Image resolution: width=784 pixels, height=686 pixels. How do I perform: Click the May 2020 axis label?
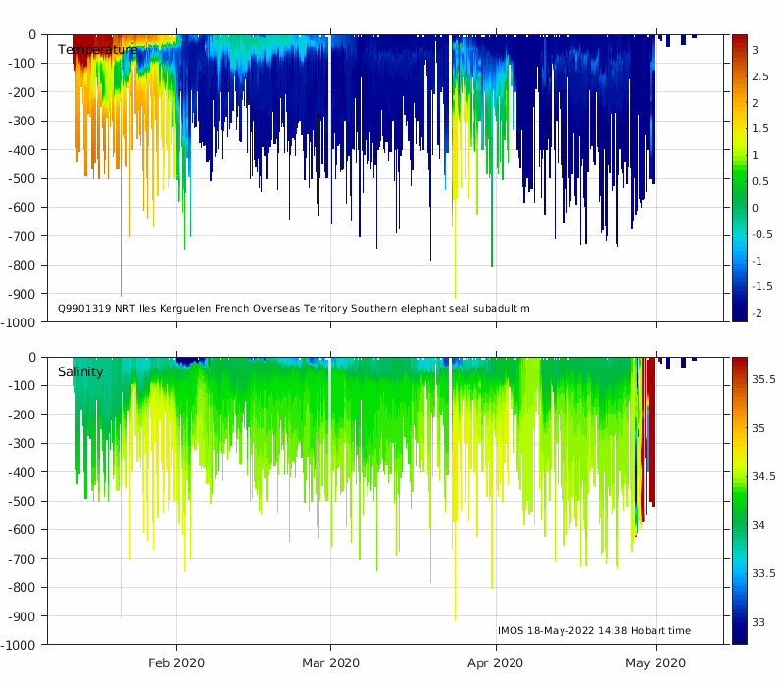click(656, 663)
